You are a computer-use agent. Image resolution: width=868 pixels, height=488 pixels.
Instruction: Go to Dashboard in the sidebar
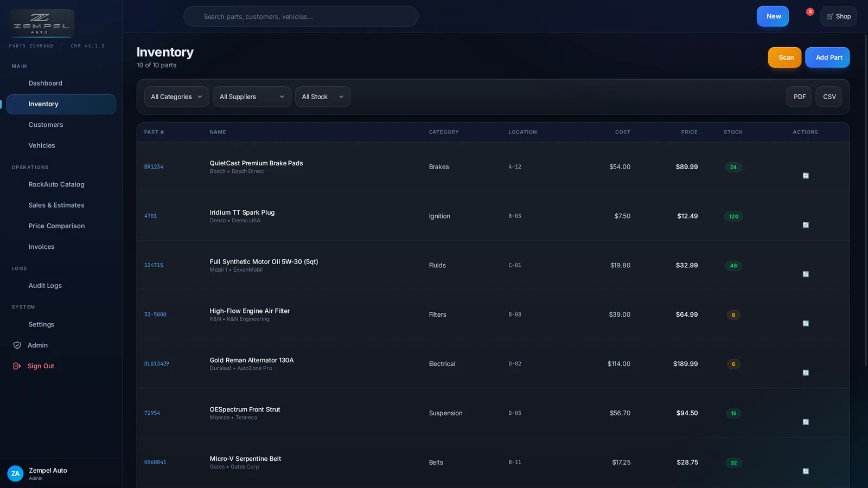click(61, 84)
